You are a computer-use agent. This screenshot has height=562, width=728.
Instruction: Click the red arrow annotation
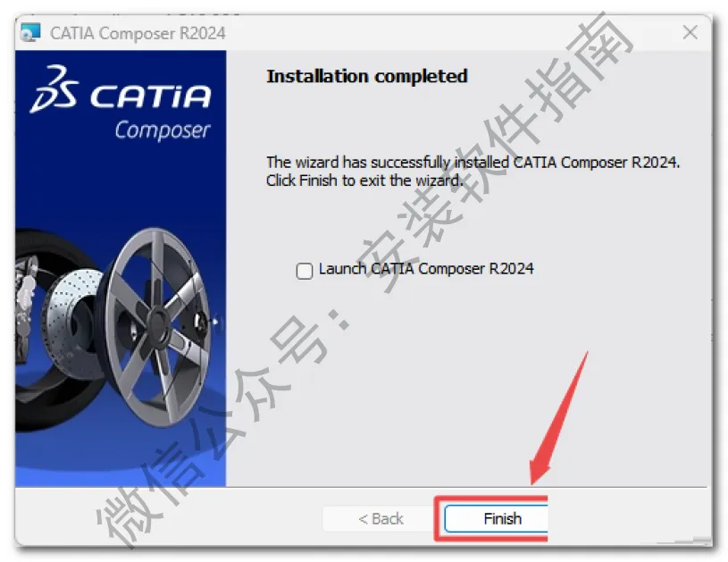pyautogui.click(x=559, y=418)
